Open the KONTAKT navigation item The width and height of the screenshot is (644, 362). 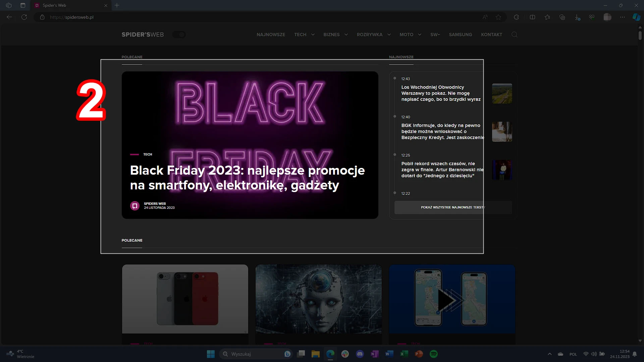tap(492, 35)
